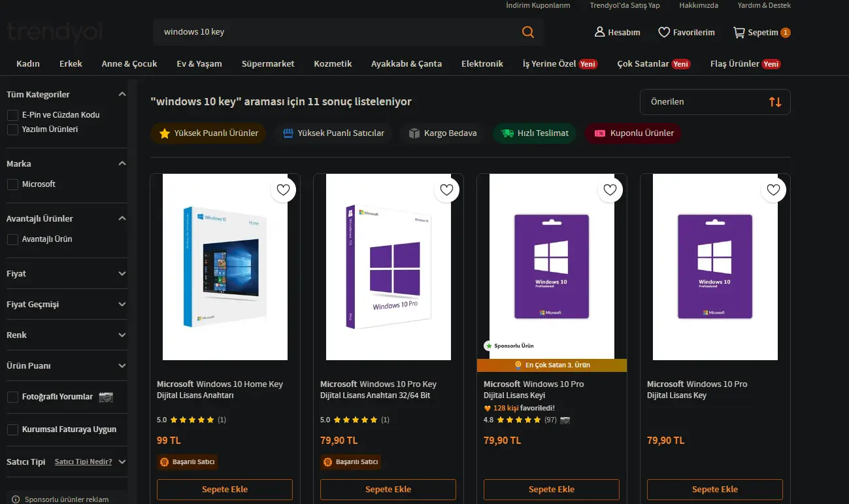The width and height of the screenshot is (849, 504).
Task: Collapse Marka filter section
Action: click(122, 163)
